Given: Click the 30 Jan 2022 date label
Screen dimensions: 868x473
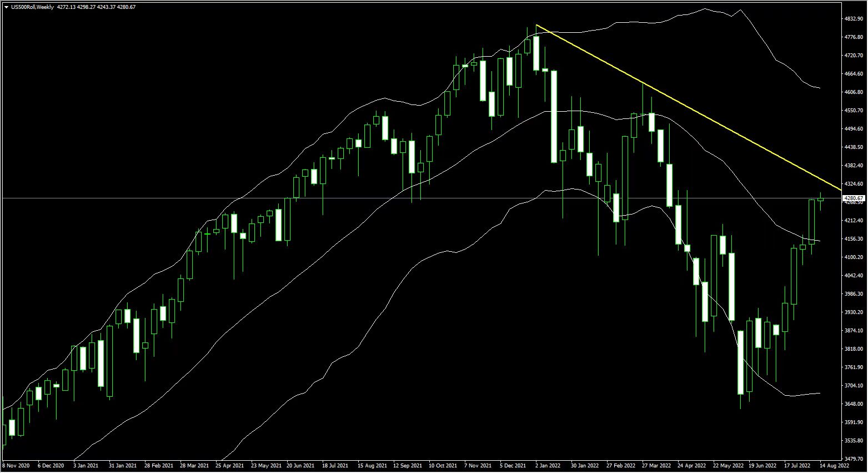Looking at the screenshot, I should tap(585, 466).
